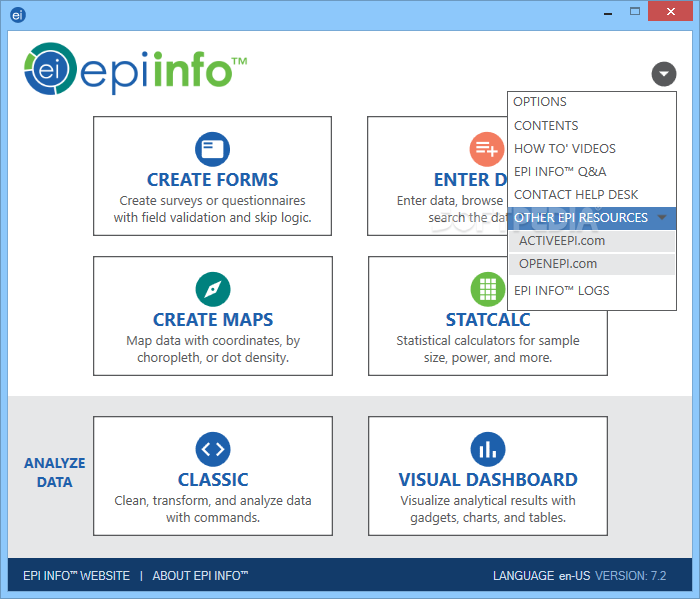This screenshot has height=599, width=700.
Task: Click the Create Maps compass icon
Action: pyautogui.click(x=213, y=289)
